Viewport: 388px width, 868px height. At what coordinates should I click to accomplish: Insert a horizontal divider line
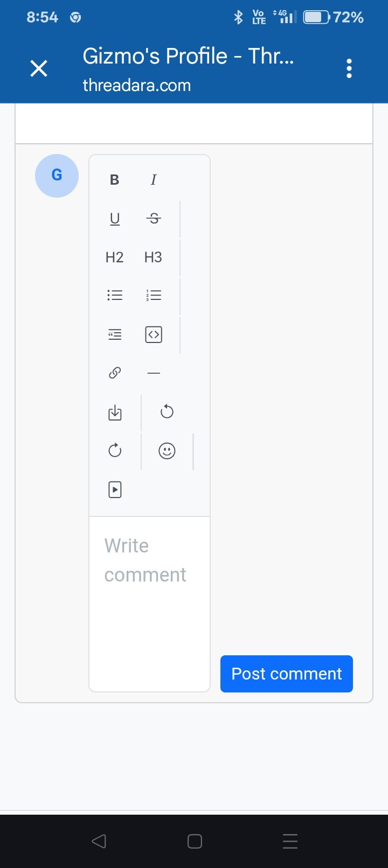point(154,373)
